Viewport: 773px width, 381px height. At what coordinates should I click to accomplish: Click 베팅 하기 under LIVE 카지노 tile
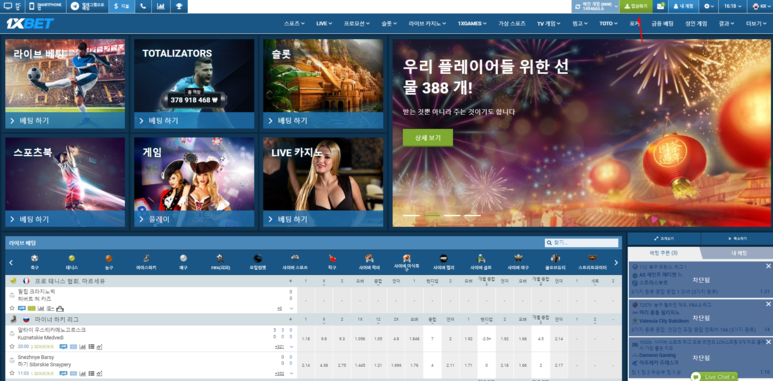pos(323,219)
